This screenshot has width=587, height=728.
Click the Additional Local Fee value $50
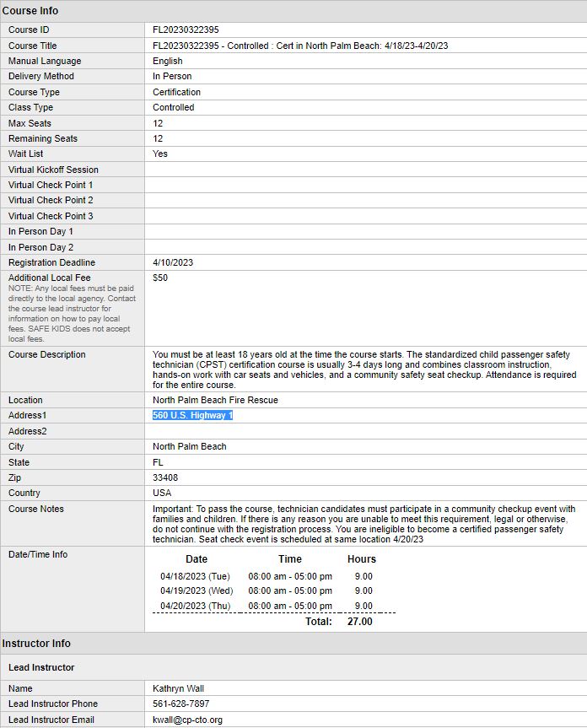tap(160, 278)
